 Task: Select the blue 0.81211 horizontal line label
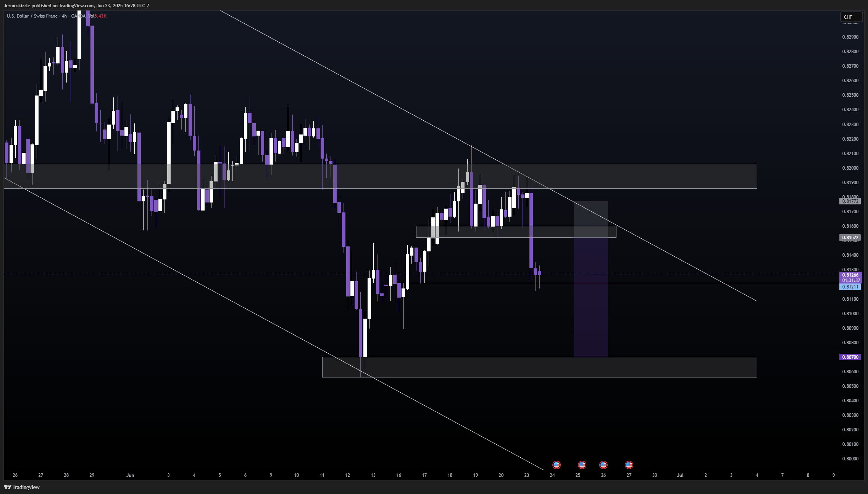[850, 287]
